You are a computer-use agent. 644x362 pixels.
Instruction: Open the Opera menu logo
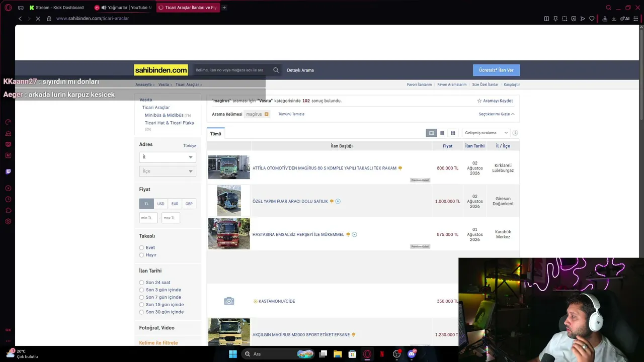tap(7, 8)
